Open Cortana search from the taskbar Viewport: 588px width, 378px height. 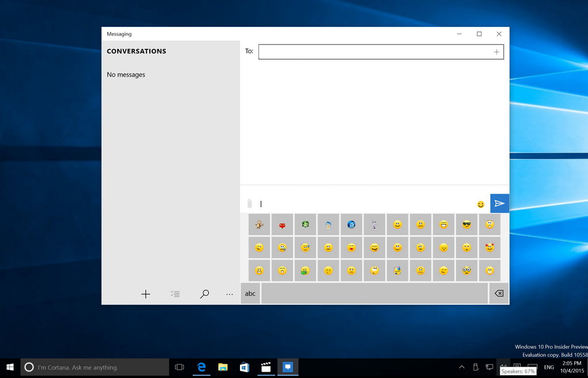tap(95, 367)
